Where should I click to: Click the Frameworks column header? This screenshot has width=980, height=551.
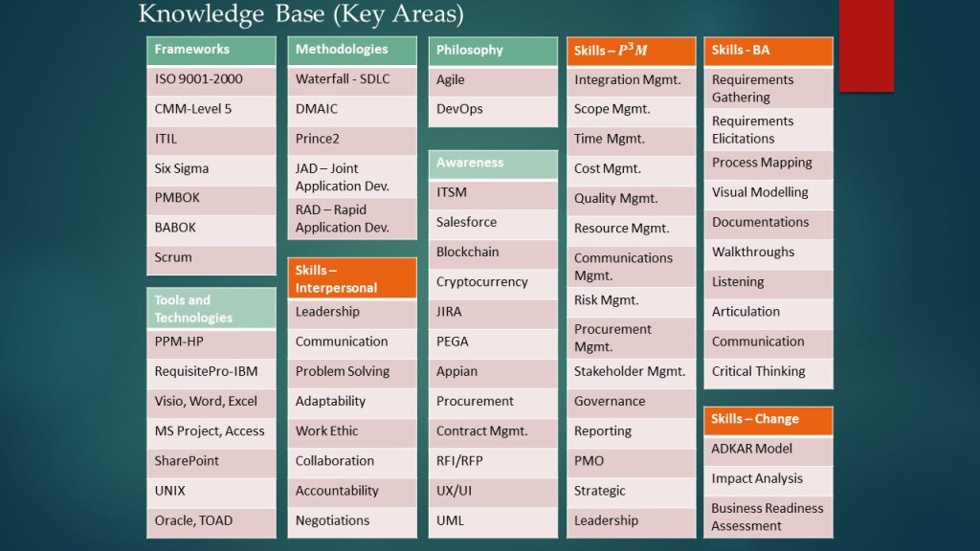pyautogui.click(x=211, y=51)
